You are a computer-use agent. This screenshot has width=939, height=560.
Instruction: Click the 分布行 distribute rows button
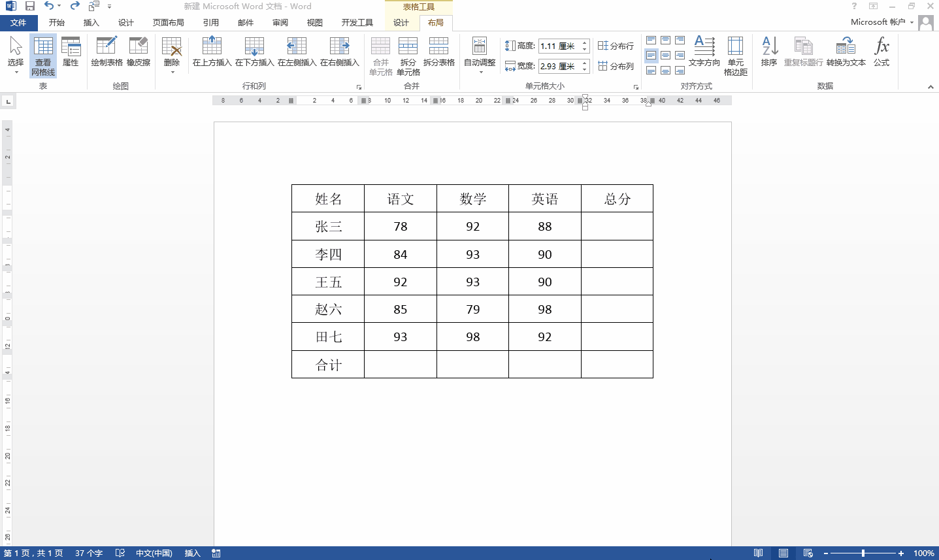(616, 46)
